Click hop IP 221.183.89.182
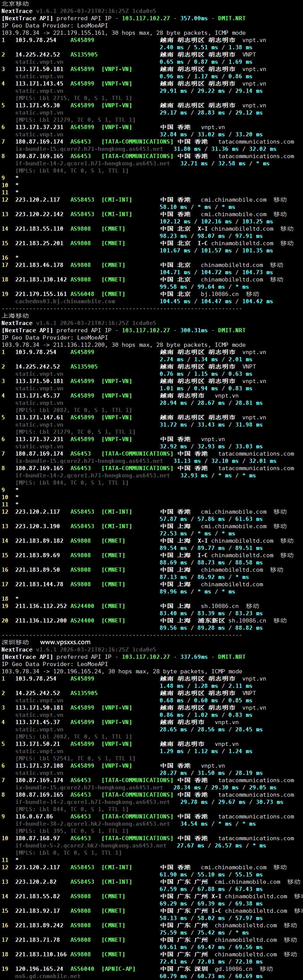 coord(39,541)
